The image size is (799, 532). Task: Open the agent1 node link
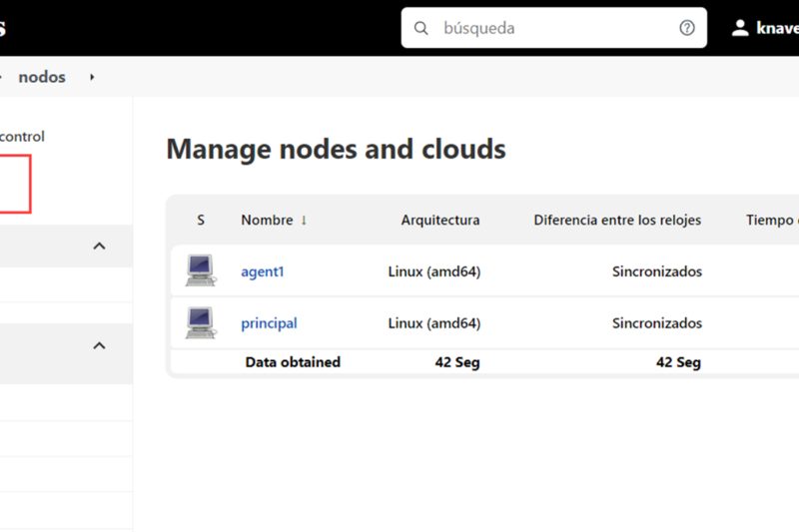coord(263,271)
